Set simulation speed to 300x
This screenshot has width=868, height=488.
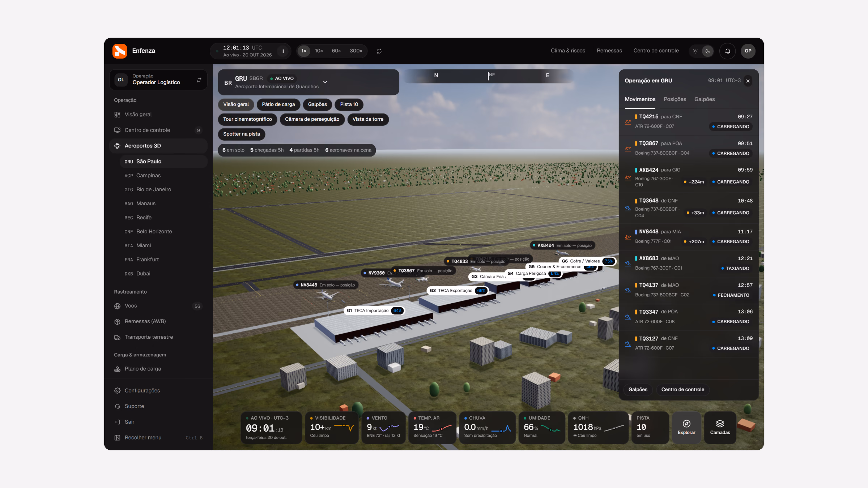[356, 51]
